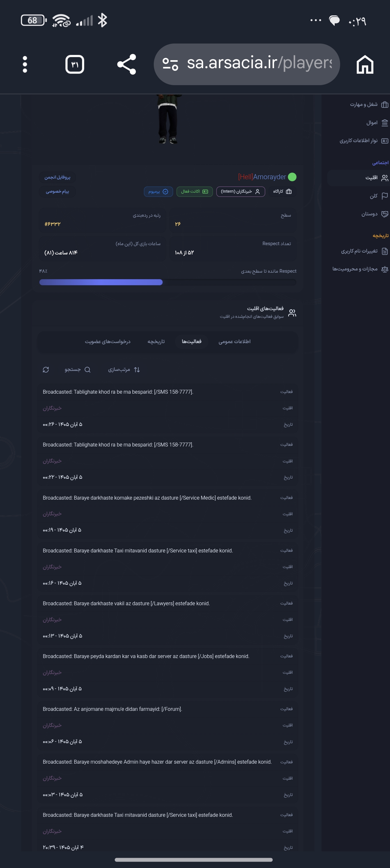This screenshot has height=868, width=390.
Task: Click the briefcase icon beside شغل و مهارت
Action: [x=385, y=104]
